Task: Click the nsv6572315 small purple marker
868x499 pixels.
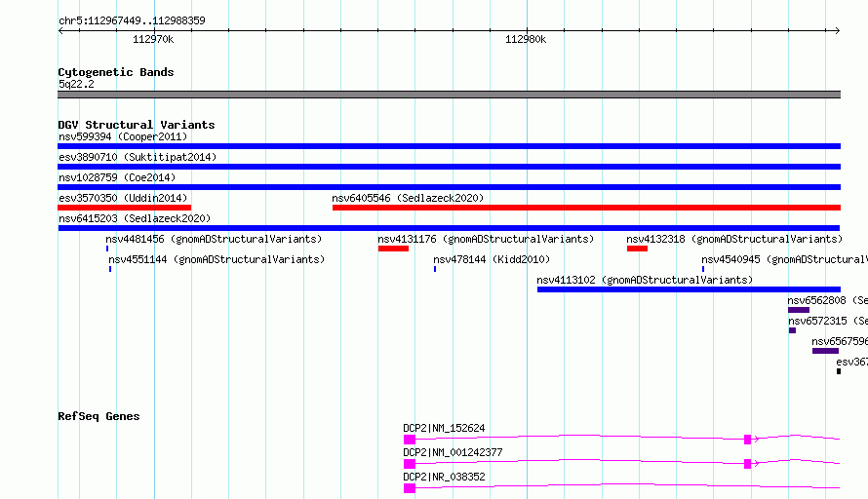Action: [792, 330]
